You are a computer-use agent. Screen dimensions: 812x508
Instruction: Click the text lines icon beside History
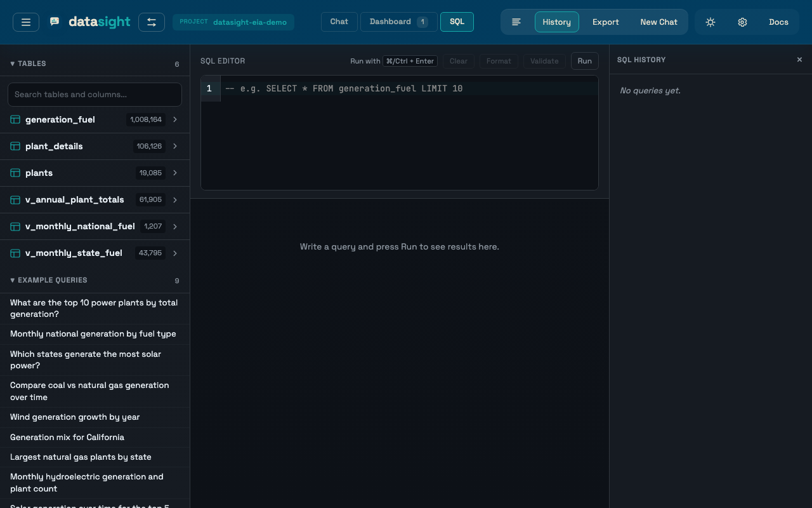516,22
